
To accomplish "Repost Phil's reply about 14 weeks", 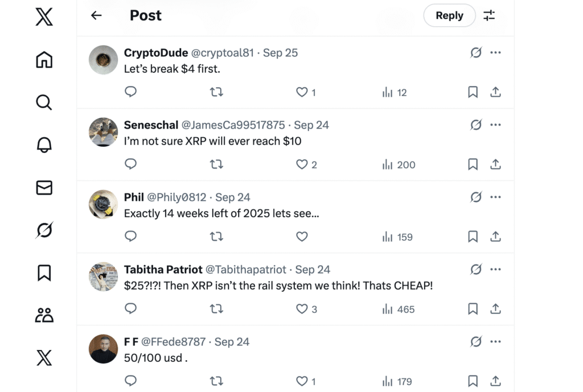I will pyautogui.click(x=216, y=237).
